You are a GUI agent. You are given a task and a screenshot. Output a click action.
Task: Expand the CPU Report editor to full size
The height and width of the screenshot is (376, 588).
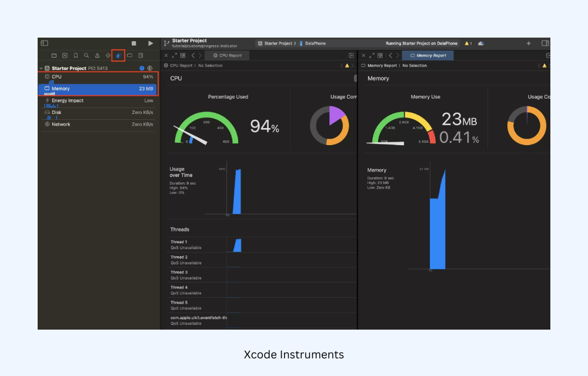click(175, 55)
